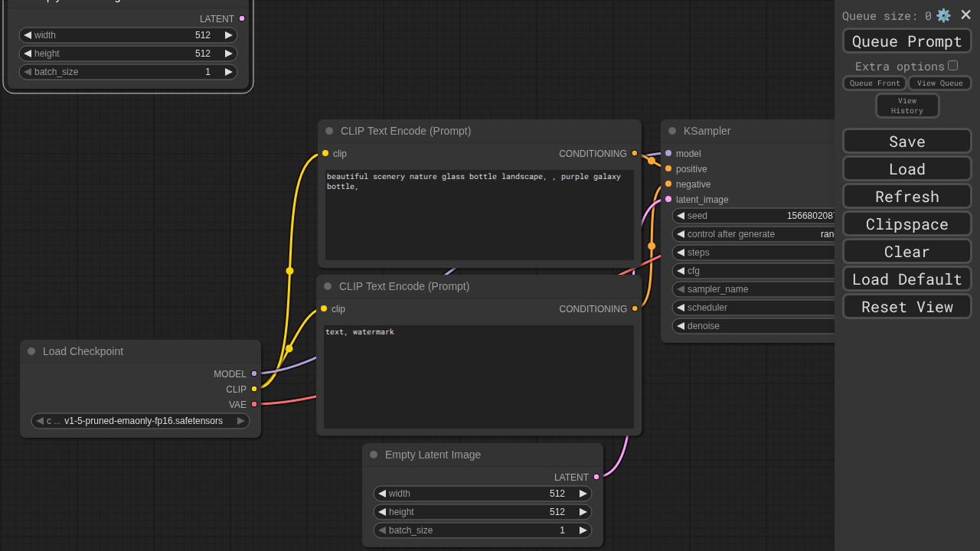Click the positive input port on KSampler
The height and width of the screenshot is (551, 980).
coord(668,168)
